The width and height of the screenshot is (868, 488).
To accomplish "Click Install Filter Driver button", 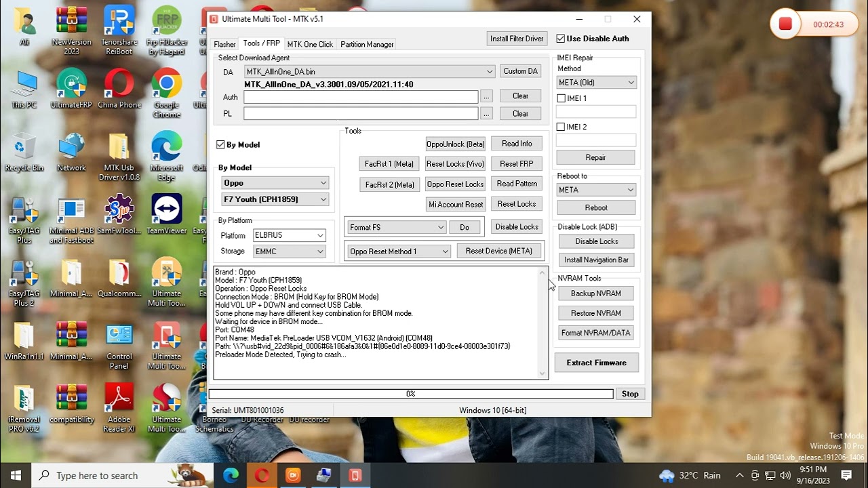I will [x=517, y=39].
